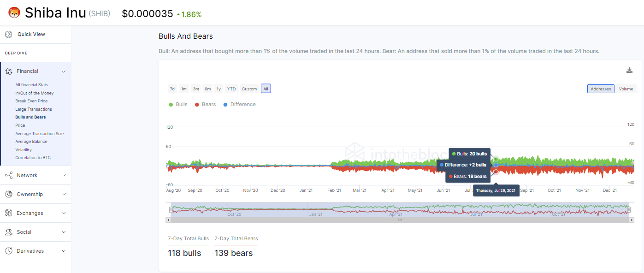Screen dimensions: 644x273
Task: Click the 7-Day Total Bulls label
Action: coord(189,238)
